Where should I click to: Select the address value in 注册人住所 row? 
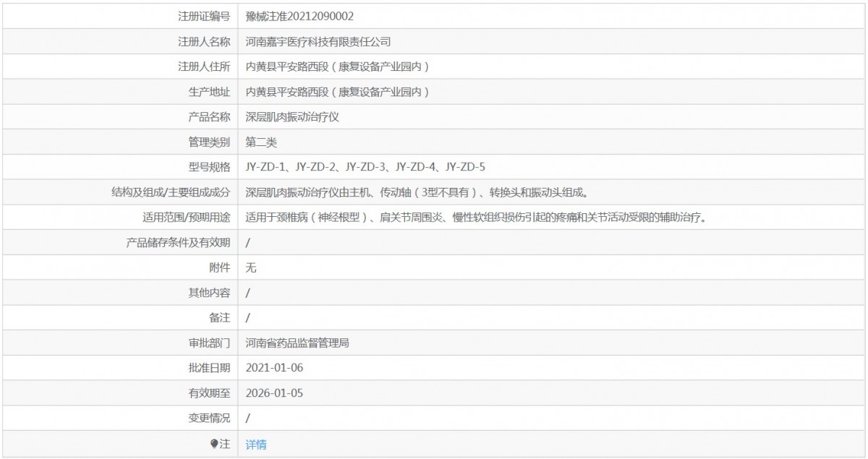[x=338, y=67]
